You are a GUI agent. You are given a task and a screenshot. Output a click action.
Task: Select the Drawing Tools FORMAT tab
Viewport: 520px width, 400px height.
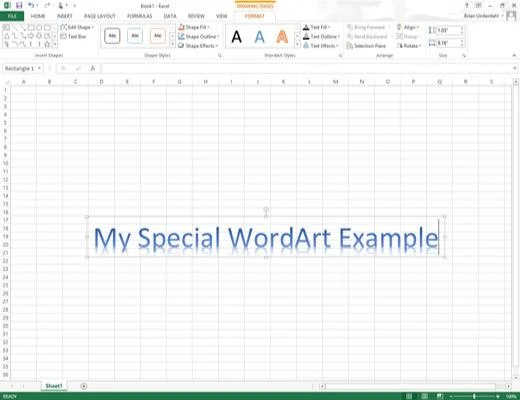coord(255,16)
